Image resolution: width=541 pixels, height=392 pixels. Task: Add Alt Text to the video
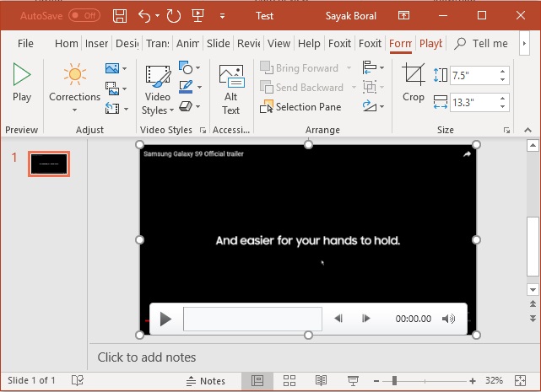pyautogui.click(x=231, y=89)
